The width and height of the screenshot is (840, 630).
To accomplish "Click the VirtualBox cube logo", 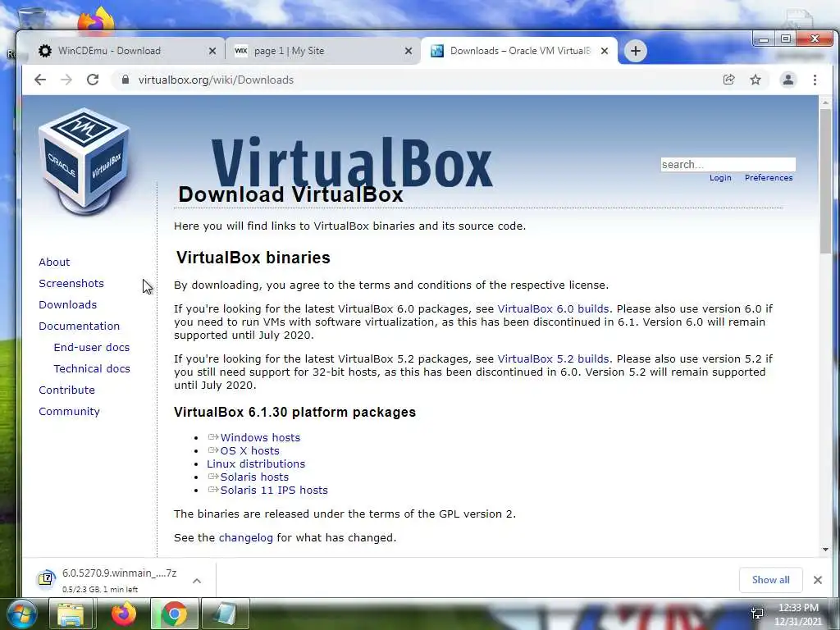I will 85,161.
